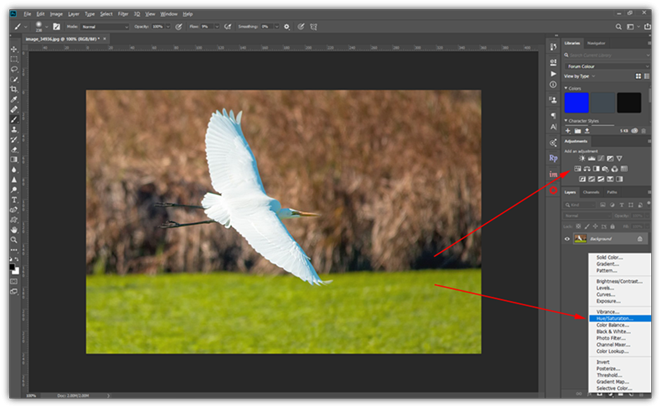Open the File menu
Image resolution: width=660 pixels, height=407 pixels.
tap(27, 14)
